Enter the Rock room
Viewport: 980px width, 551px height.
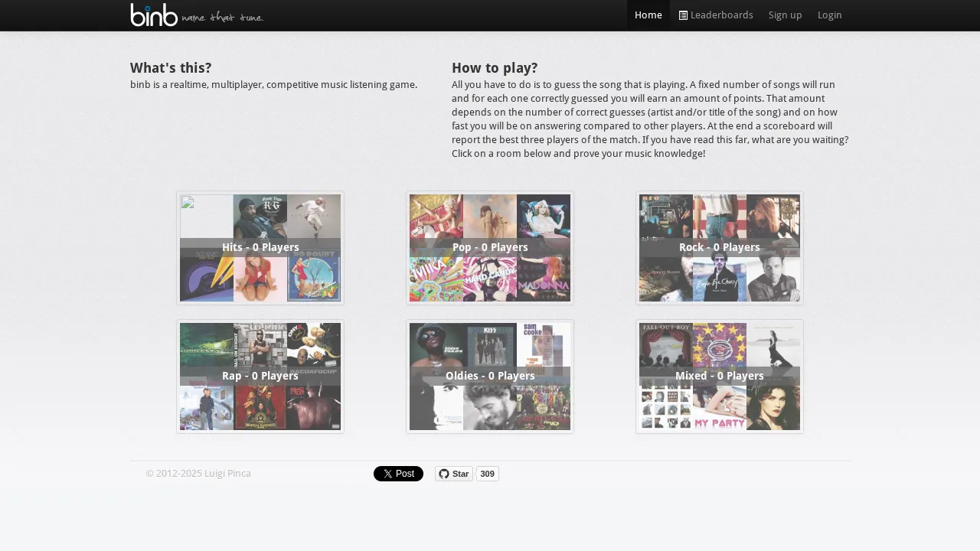[x=720, y=248]
